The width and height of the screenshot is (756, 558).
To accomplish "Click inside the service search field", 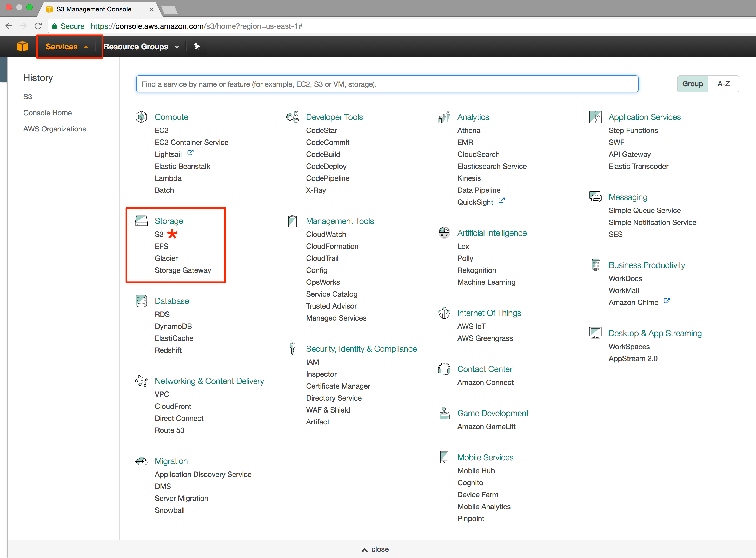I will 387,84.
